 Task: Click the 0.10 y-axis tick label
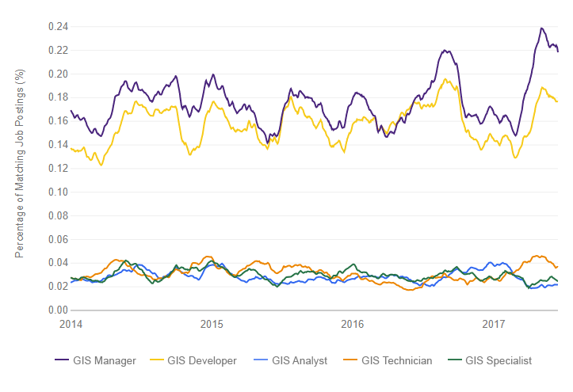(57, 192)
